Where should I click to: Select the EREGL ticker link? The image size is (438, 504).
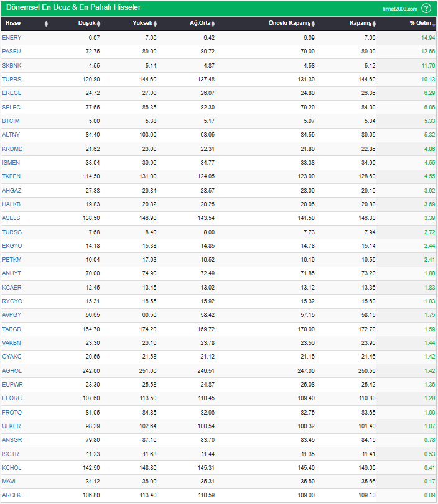(11, 93)
